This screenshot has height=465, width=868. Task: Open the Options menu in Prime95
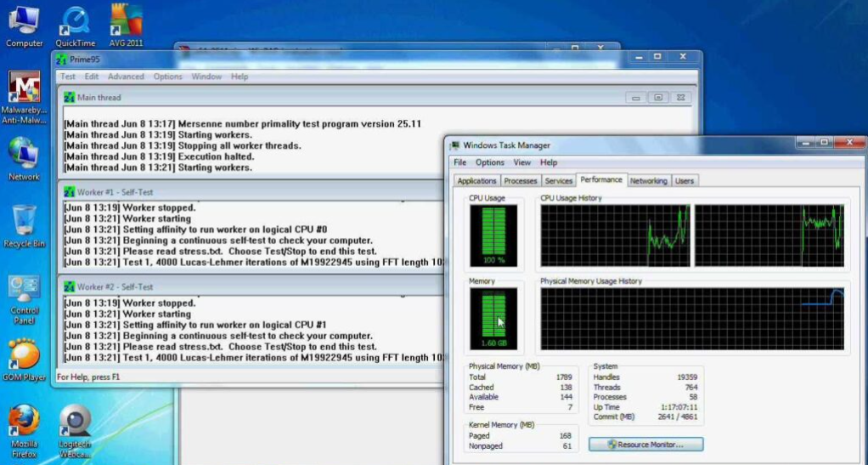click(x=167, y=77)
